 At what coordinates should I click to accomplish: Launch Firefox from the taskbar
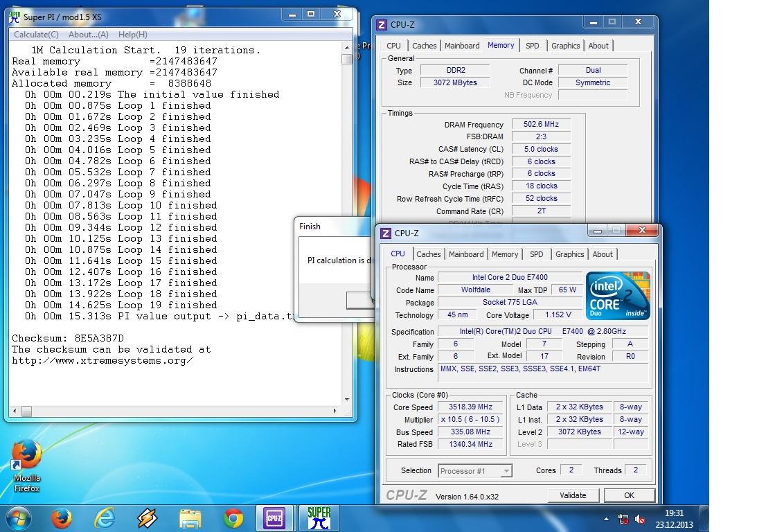[62, 519]
